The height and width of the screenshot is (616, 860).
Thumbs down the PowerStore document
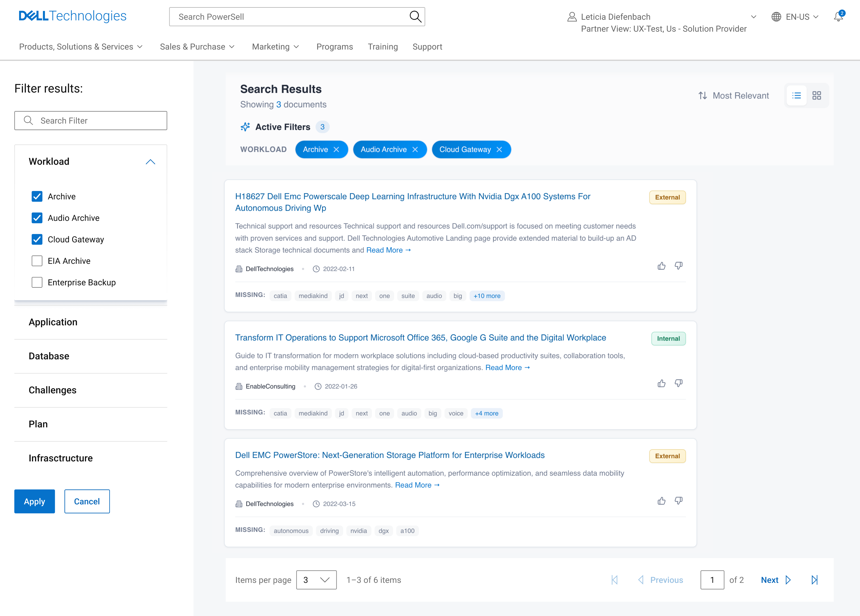[678, 501]
